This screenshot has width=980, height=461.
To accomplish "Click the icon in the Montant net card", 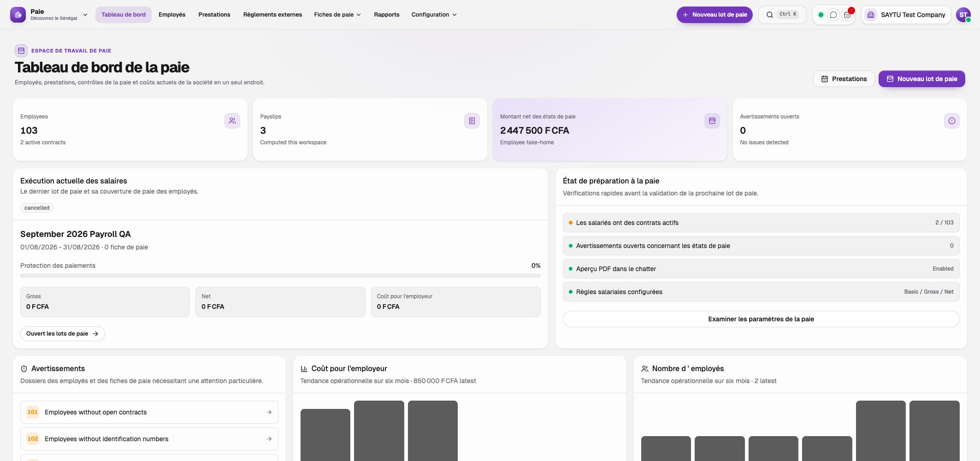I will [x=712, y=121].
